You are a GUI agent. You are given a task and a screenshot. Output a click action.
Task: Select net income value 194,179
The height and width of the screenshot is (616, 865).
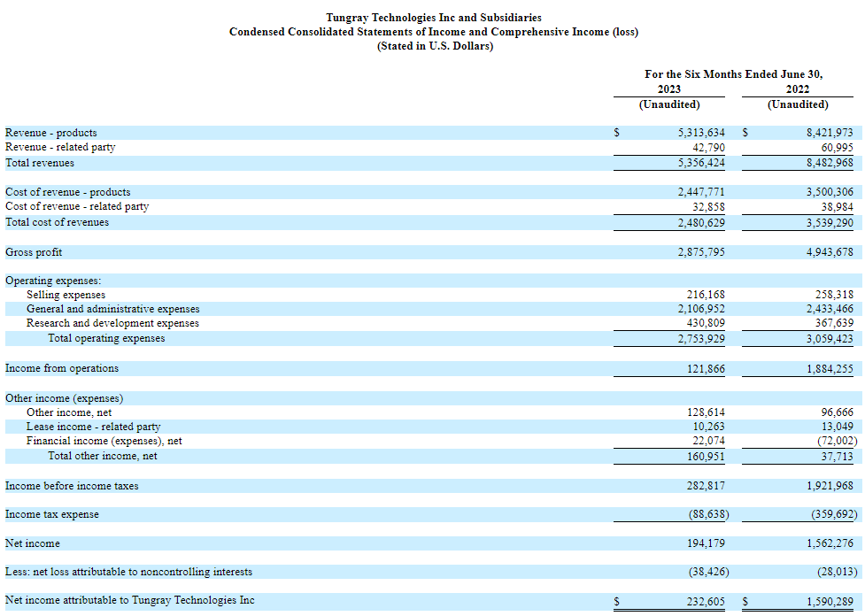coord(706,543)
